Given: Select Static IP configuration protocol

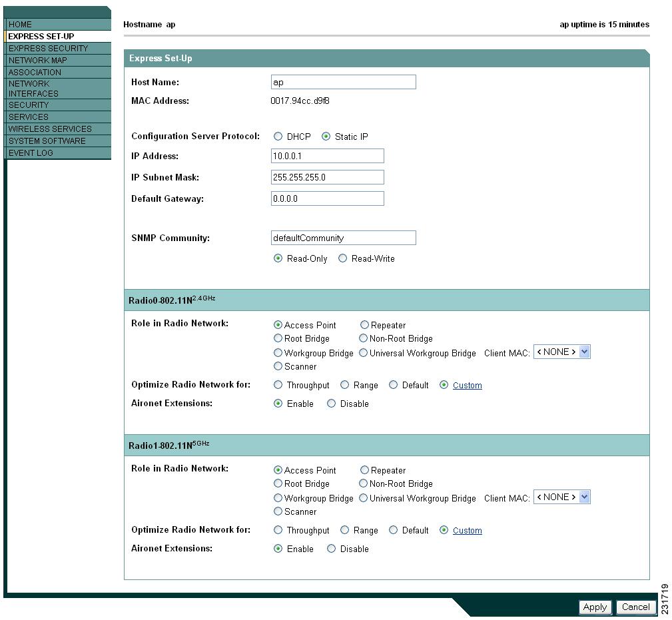Looking at the screenshot, I should pos(326,137).
